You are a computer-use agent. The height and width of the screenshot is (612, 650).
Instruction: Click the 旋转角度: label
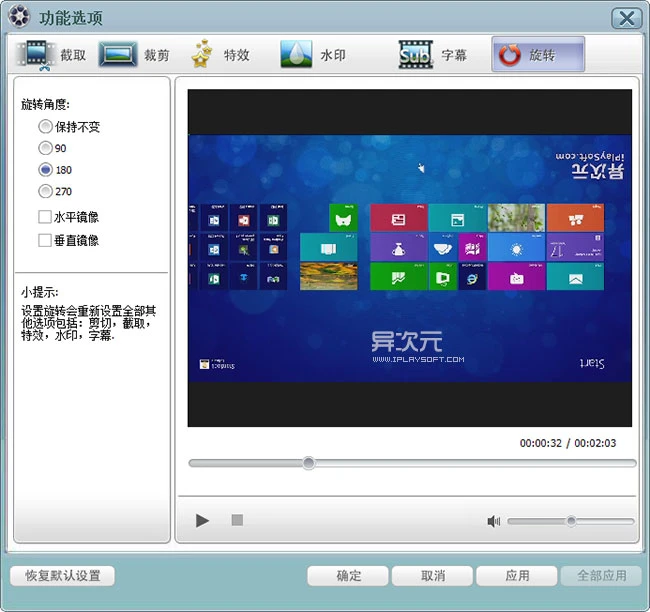pyautogui.click(x=45, y=104)
